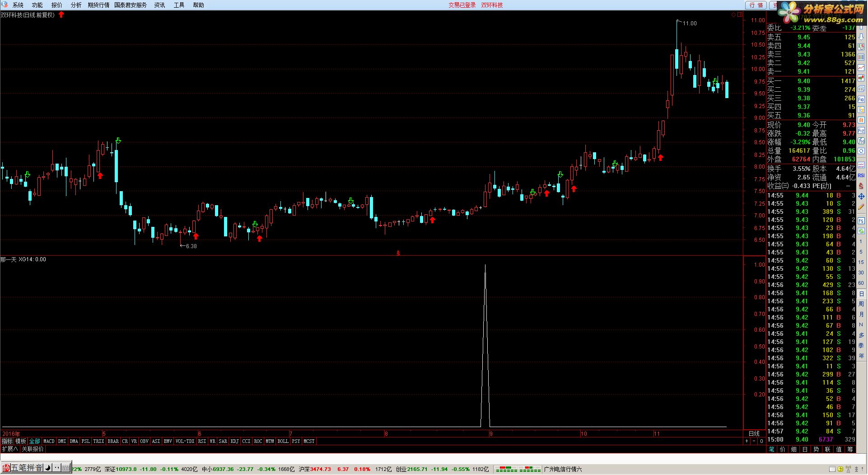Click the red line-chart icon in right toolbar
Viewport: 868px width, 475px height.
point(861,67)
